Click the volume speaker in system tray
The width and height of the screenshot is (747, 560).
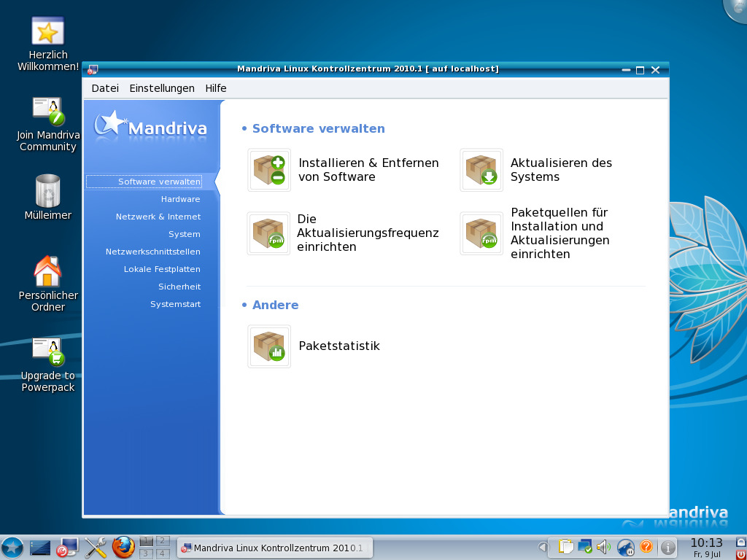point(603,546)
